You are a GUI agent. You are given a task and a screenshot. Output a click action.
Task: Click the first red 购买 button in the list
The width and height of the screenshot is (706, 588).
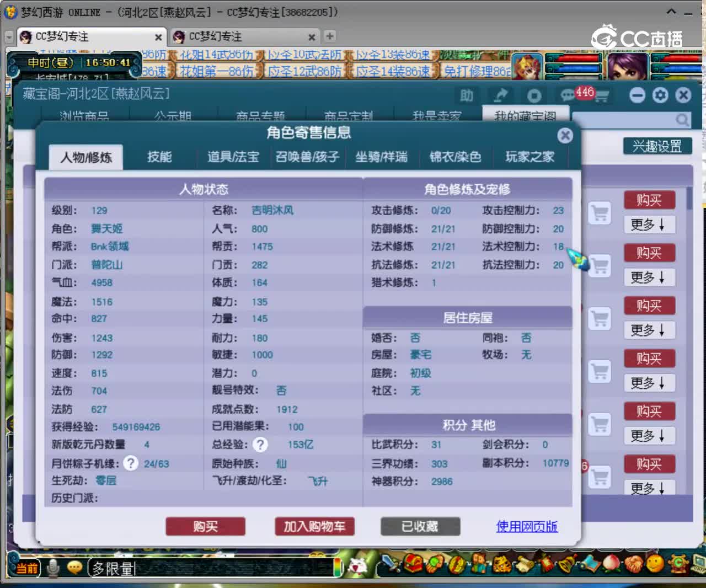[x=649, y=200]
